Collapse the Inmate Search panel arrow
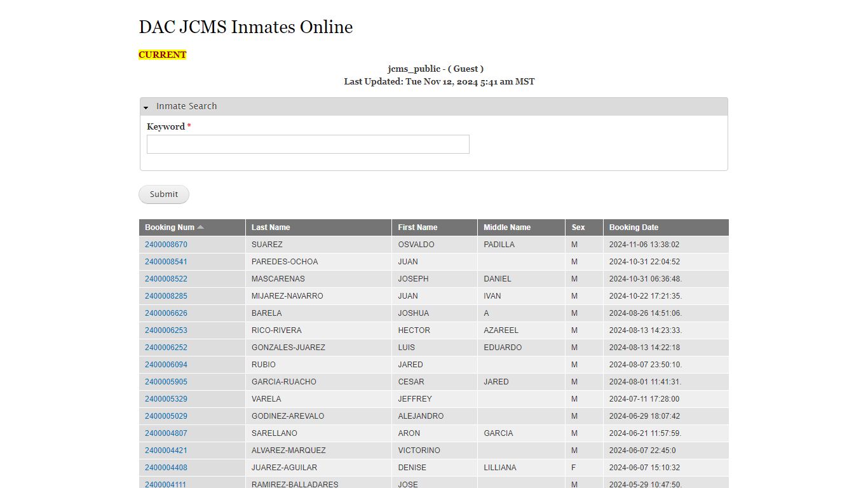The height and width of the screenshot is (488, 868). click(x=146, y=107)
